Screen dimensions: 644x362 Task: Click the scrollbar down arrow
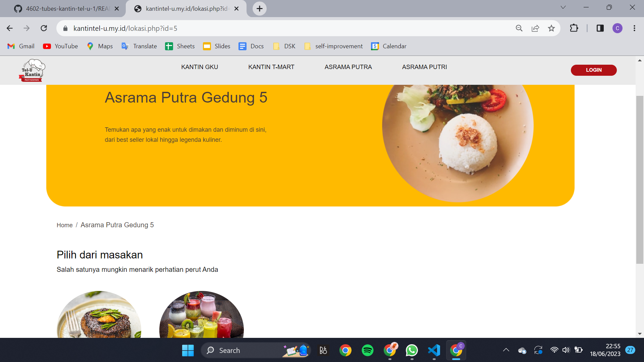[x=640, y=334]
